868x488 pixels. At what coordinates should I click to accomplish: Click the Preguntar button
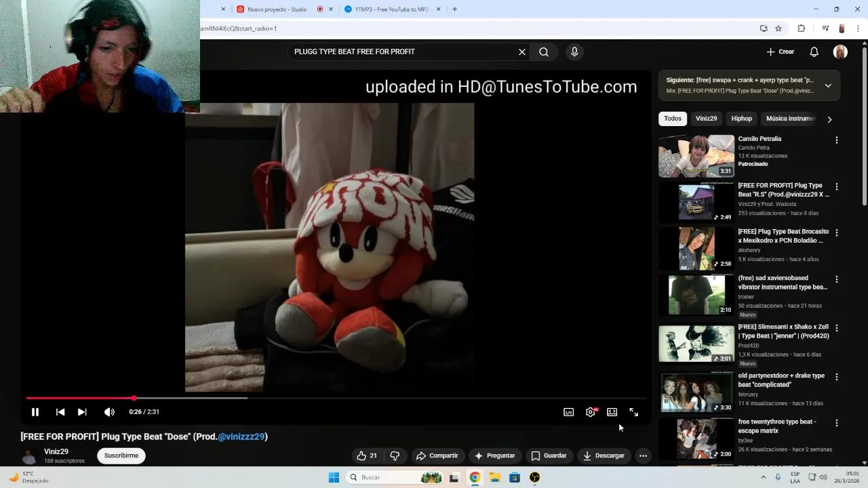pos(494,455)
